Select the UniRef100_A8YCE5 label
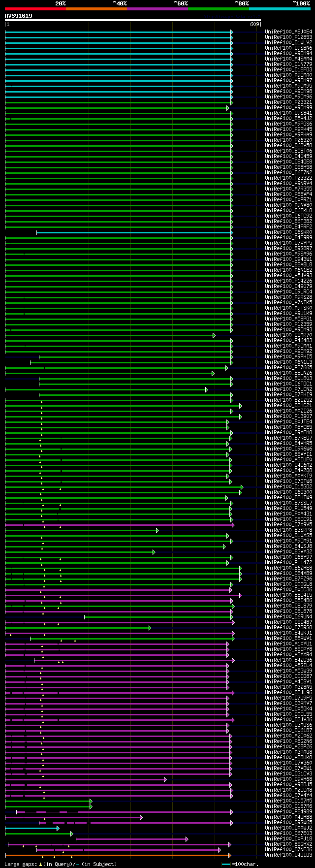Screen dimensions: 315x868 coord(288,427)
